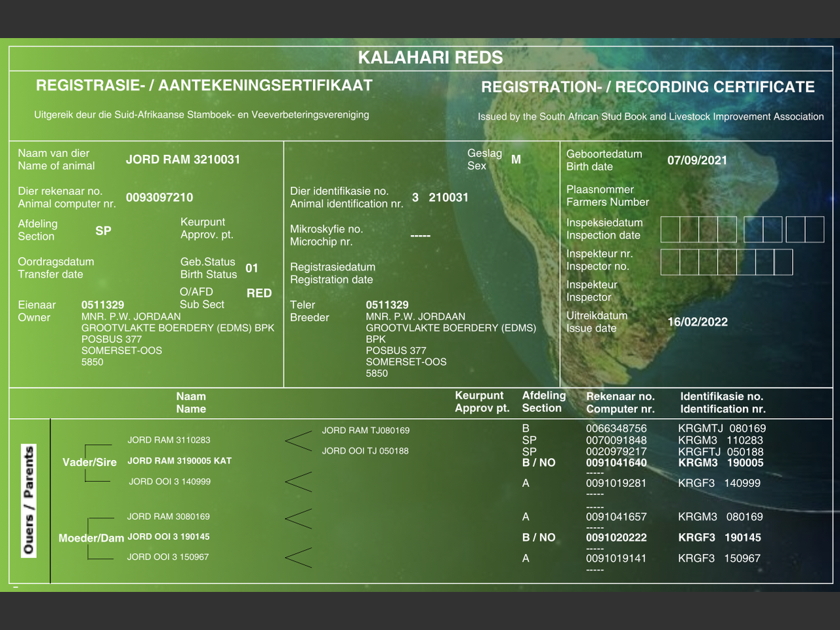The height and width of the screenshot is (630, 840).
Task: Click the angle bracket beside JORD RAM 3080169
Action: point(299,518)
